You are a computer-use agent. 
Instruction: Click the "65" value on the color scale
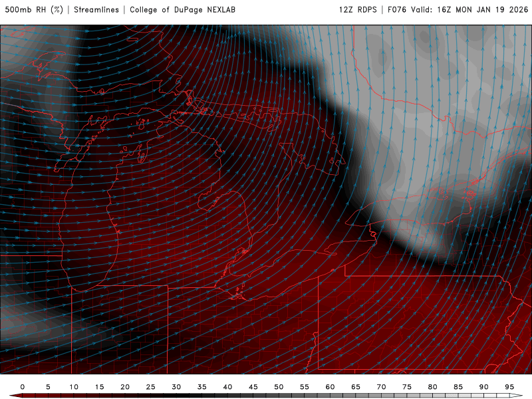tap(356, 387)
